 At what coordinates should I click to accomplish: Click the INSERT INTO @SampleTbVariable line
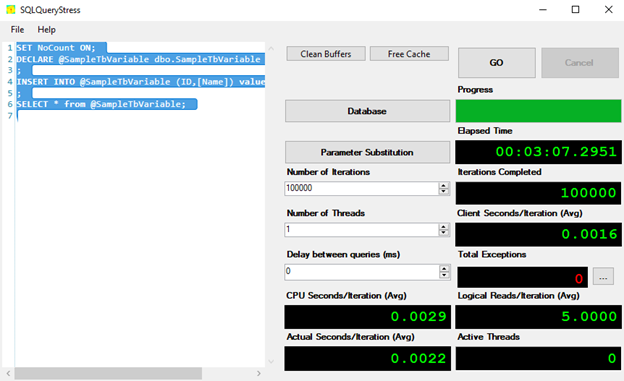140,82
